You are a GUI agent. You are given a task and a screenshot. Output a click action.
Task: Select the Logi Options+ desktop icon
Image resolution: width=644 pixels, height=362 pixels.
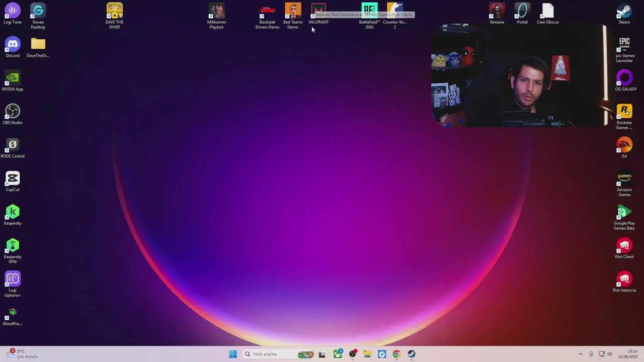point(13,285)
